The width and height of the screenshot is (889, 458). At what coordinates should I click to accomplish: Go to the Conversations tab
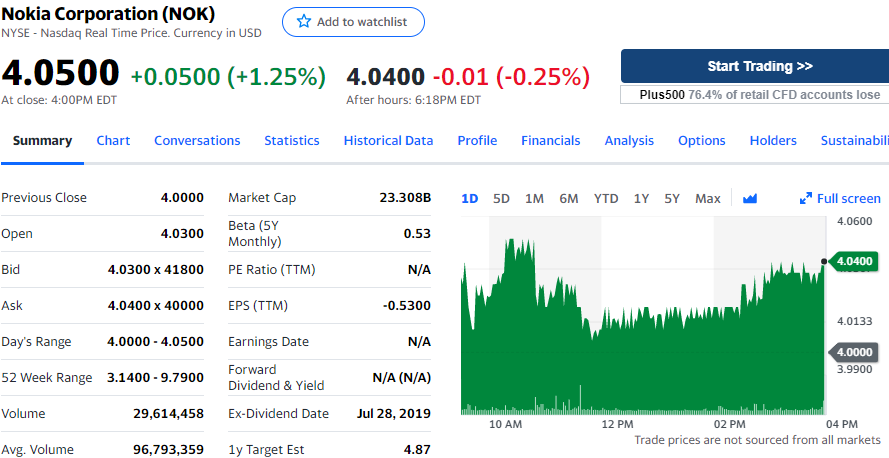pos(197,141)
